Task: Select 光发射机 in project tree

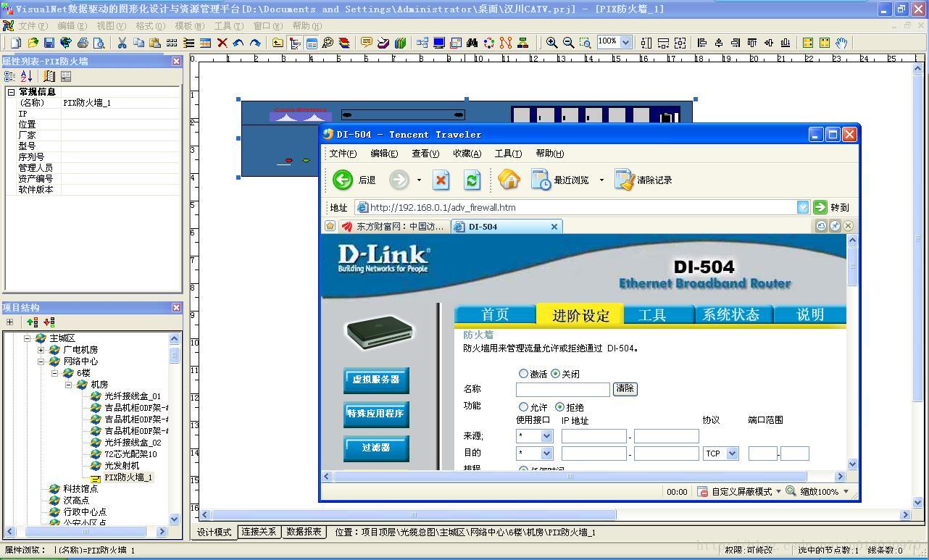Action: point(122,466)
